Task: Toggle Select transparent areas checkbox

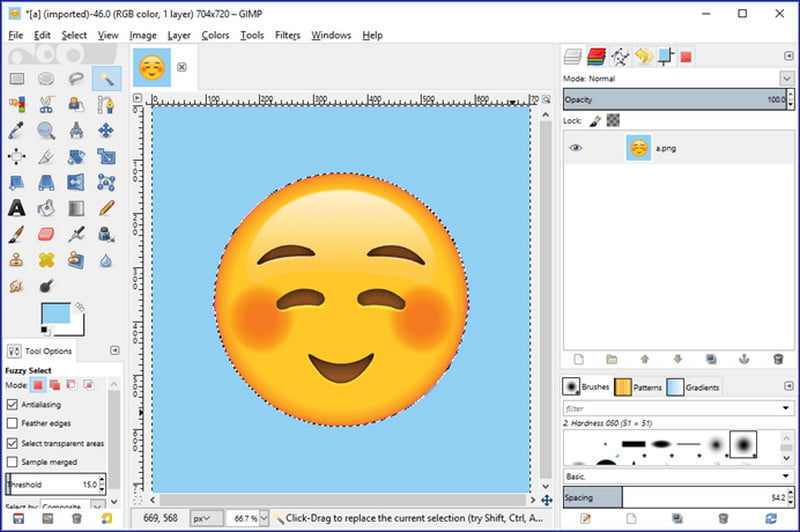Action: (x=12, y=443)
